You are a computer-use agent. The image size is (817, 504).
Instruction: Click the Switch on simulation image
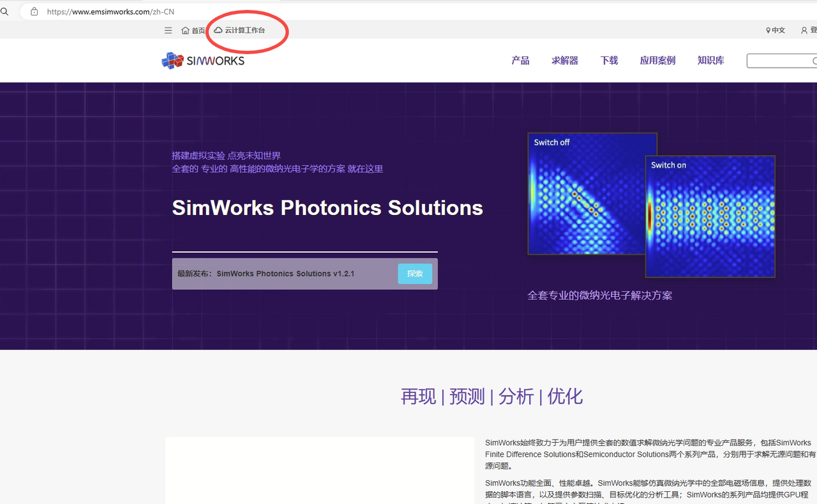[710, 216]
